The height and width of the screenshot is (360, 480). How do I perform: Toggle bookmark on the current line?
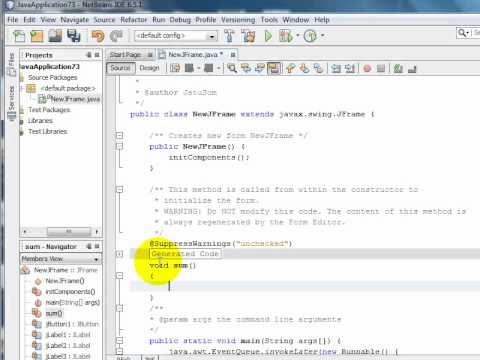(318, 68)
